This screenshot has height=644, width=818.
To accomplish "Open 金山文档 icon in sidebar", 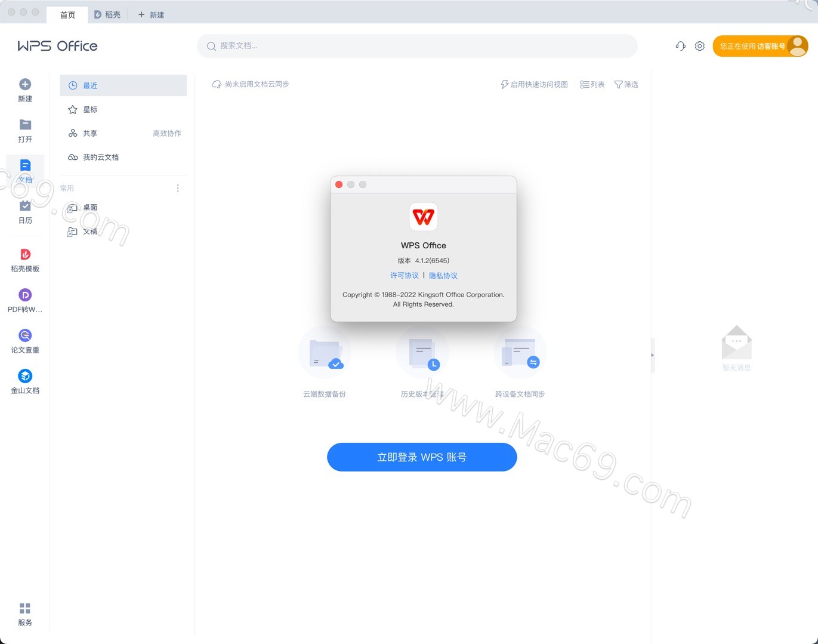I will (25, 376).
